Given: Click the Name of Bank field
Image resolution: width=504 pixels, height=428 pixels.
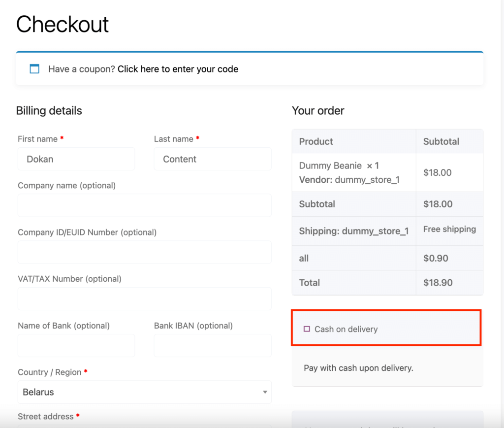Looking at the screenshot, I should click(x=76, y=345).
